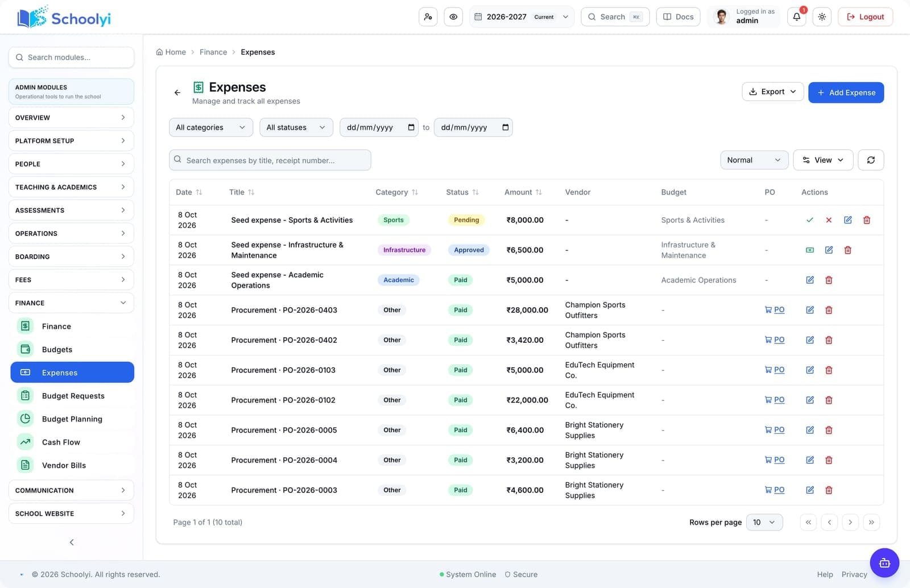Image resolution: width=910 pixels, height=588 pixels.
Task: Open the 2026-2027 academic year selector
Action: point(522,17)
